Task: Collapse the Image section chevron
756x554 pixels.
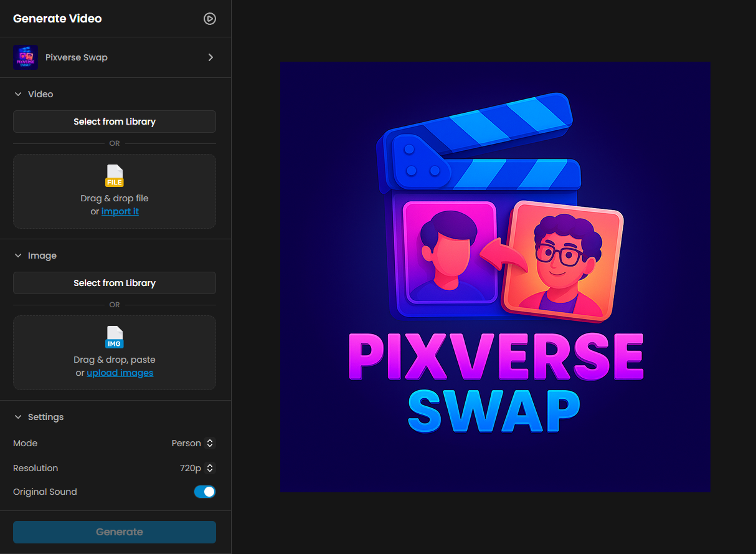Action: tap(18, 256)
